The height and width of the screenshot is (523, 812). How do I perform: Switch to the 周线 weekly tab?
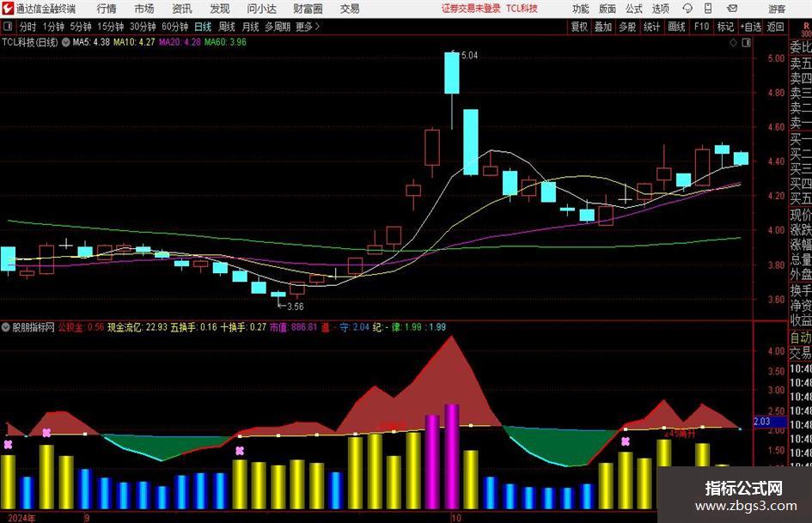pyautogui.click(x=227, y=27)
